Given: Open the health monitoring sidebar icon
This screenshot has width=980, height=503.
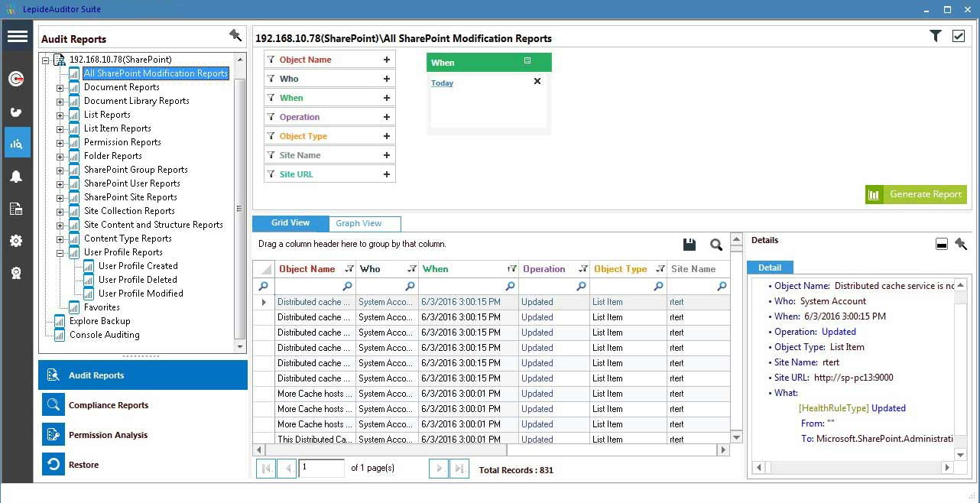Looking at the screenshot, I should point(16,112).
